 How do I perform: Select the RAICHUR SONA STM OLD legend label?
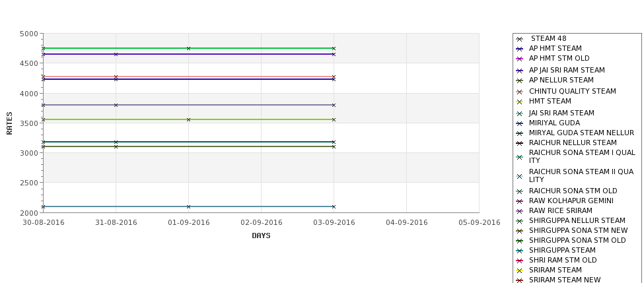pos(573,191)
